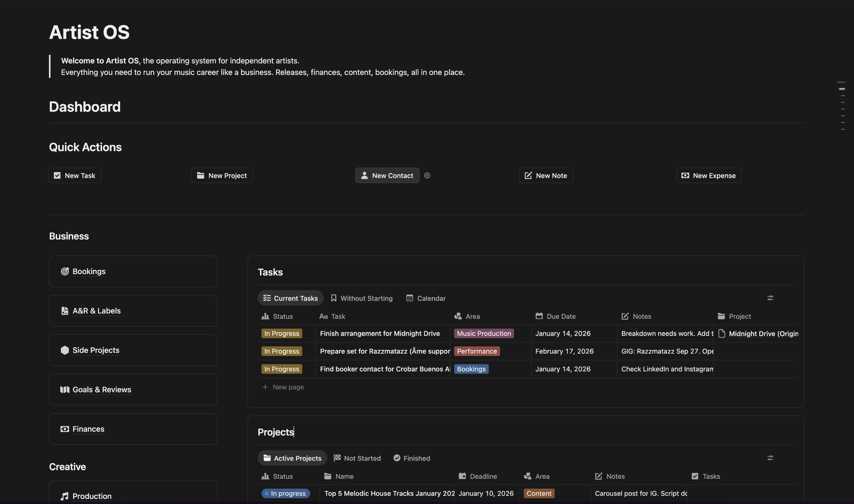Open the Performance tag on Razzmatazz task

click(x=477, y=351)
